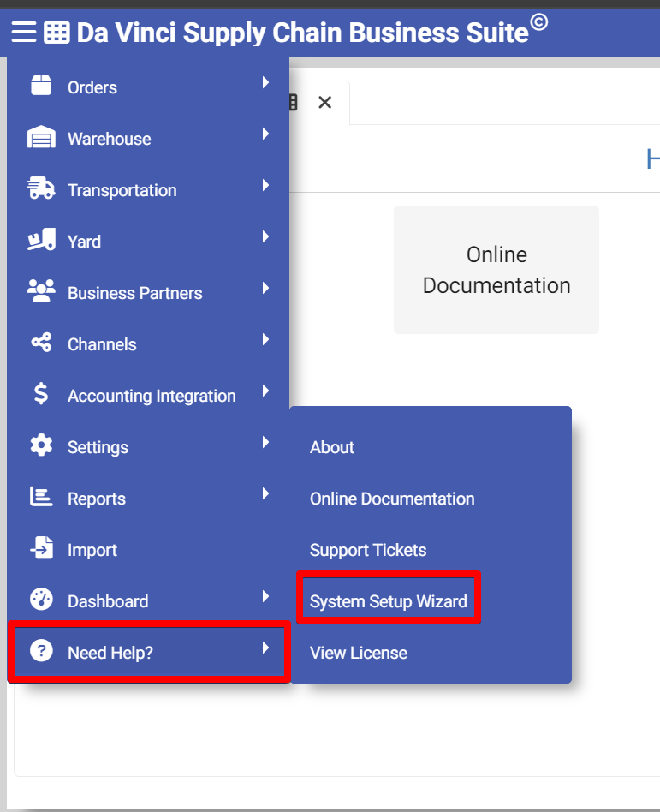Choose Online Documentation in help submenu
660x812 pixels.
coord(431,499)
